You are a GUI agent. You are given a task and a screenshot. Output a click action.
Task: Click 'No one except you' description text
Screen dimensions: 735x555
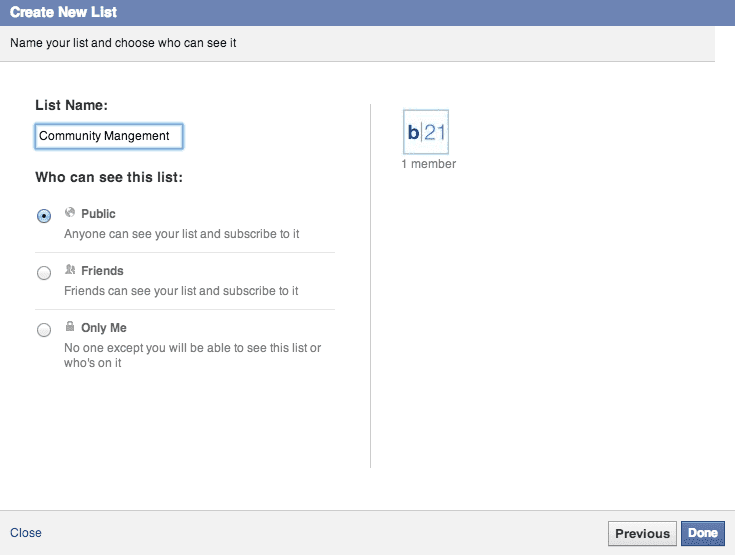(x=192, y=355)
